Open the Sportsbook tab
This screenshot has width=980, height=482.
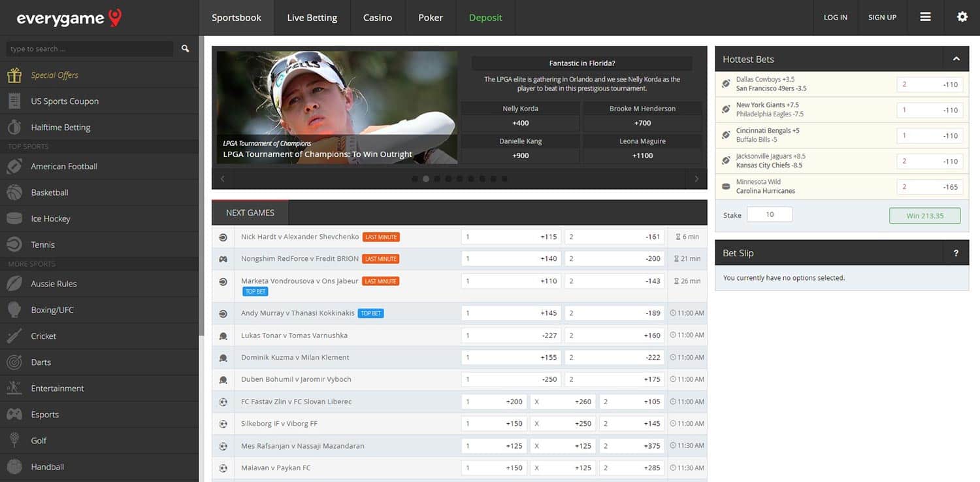click(237, 18)
